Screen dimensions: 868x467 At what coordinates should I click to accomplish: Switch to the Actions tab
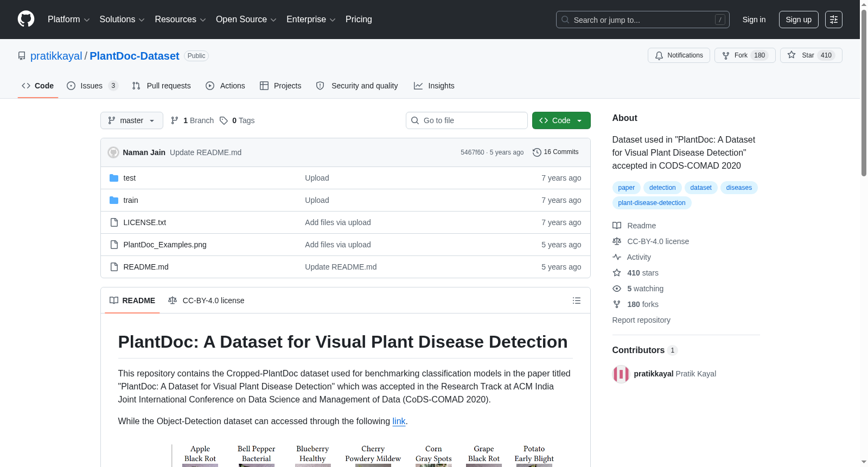pyautogui.click(x=226, y=86)
